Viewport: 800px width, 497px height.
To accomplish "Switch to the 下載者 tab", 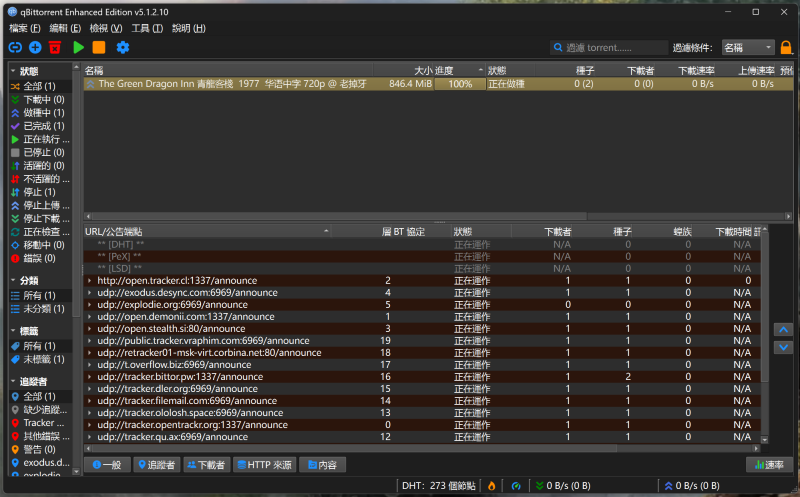I will tap(206, 465).
